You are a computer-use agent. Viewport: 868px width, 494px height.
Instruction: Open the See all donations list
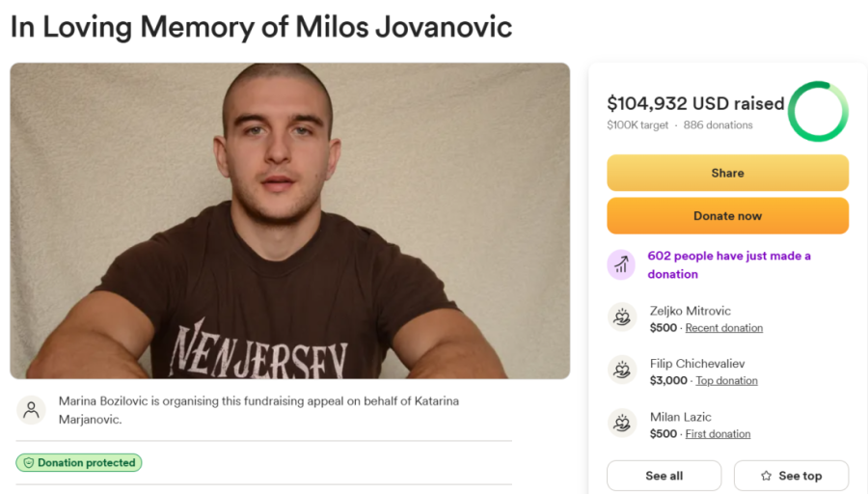(664, 477)
